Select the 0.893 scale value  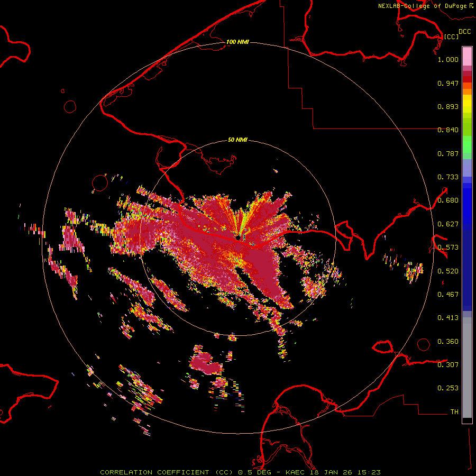tap(448, 106)
